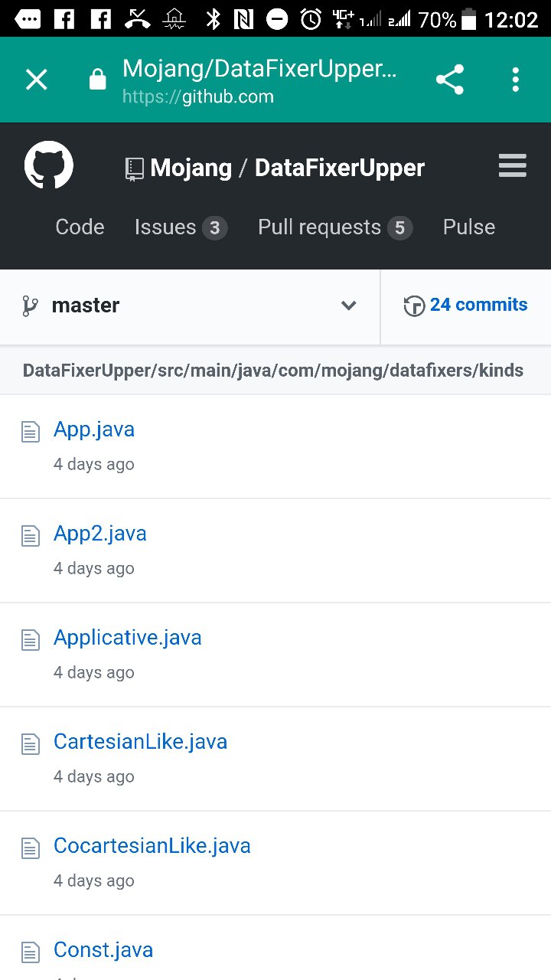The height and width of the screenshot is (980, 551).
Task: Tap the repository book icon
Action: (x=135, y=169)
